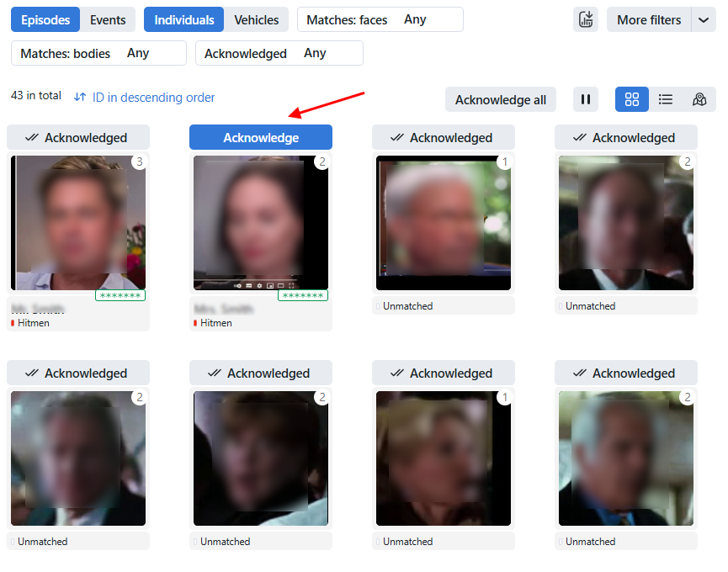Image resolution: width=728 pixels, height=572 pixels.
Task: Open the second episode thumbnail labeled Hitmen
Action: pos(261,223)
